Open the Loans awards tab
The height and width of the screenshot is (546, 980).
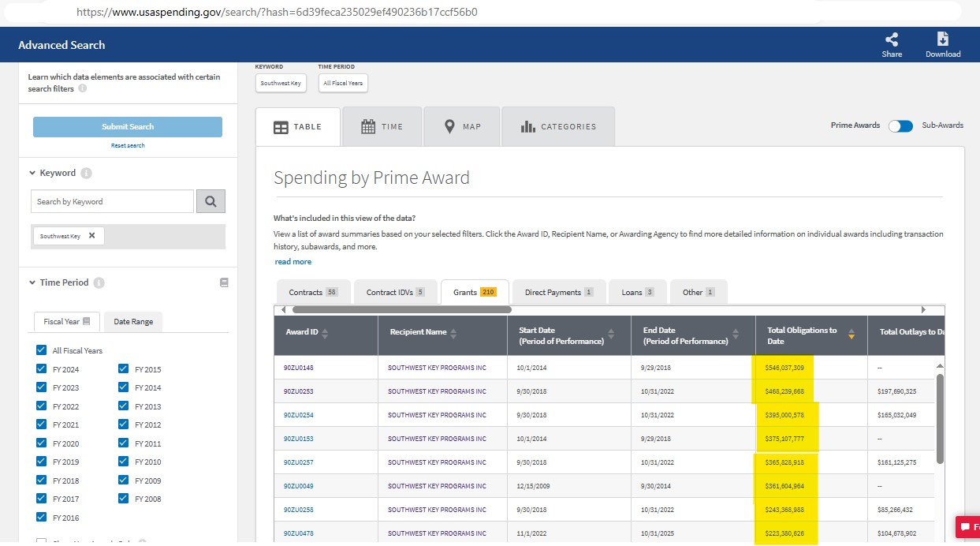point(638,292)
